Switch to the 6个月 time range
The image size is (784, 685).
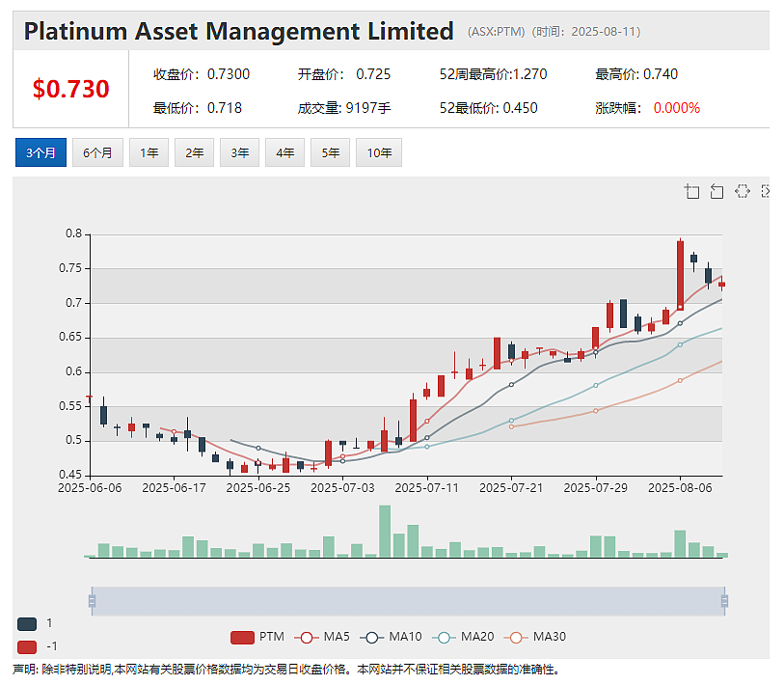pos(97,152)
